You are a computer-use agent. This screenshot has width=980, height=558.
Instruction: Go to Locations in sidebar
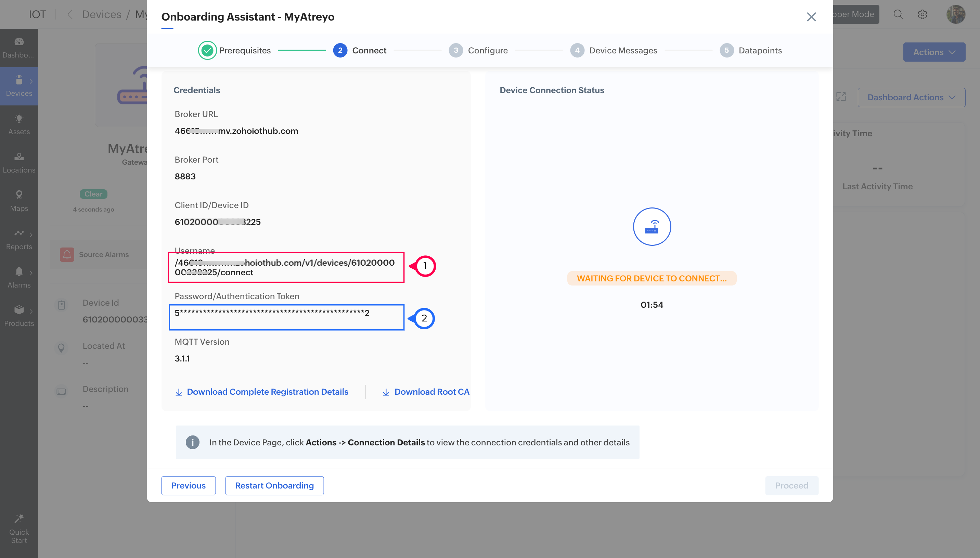[x=19, y=162]
